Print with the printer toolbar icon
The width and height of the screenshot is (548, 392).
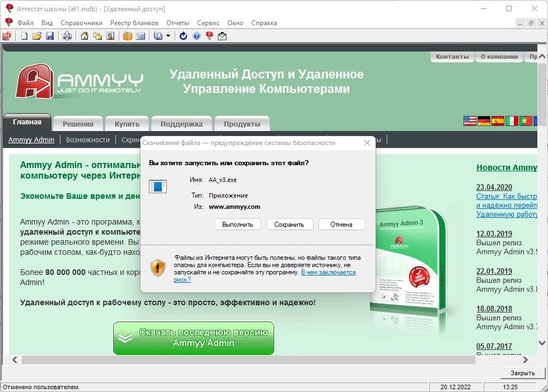coord(67,36)
